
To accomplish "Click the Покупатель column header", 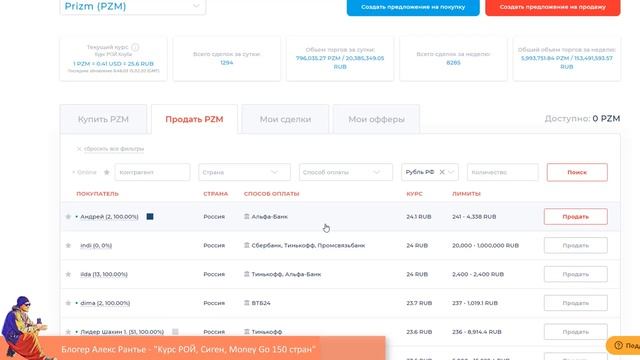I will coord(97,194).
